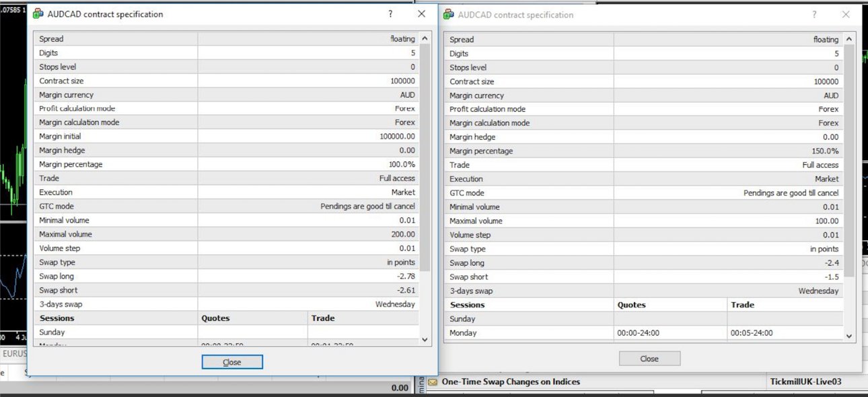Click Sessions header in left dialog
The image size is (868, 397).
click(57, 318)
